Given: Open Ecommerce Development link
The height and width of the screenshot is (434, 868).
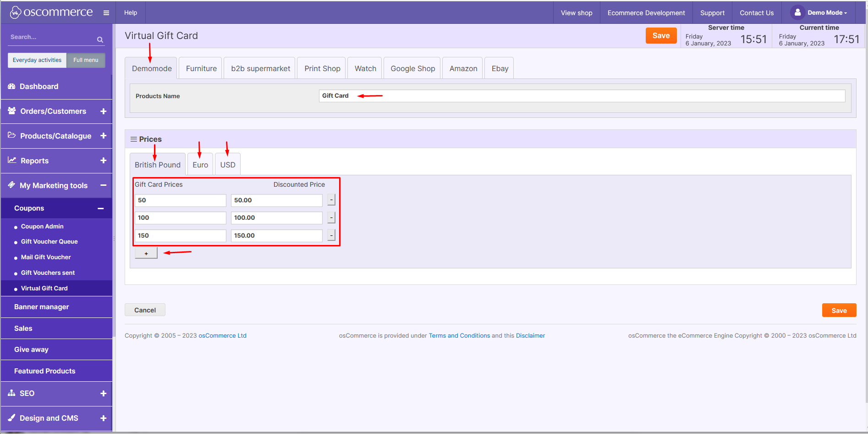Looking at the screenshot, I should click(646, 13).
